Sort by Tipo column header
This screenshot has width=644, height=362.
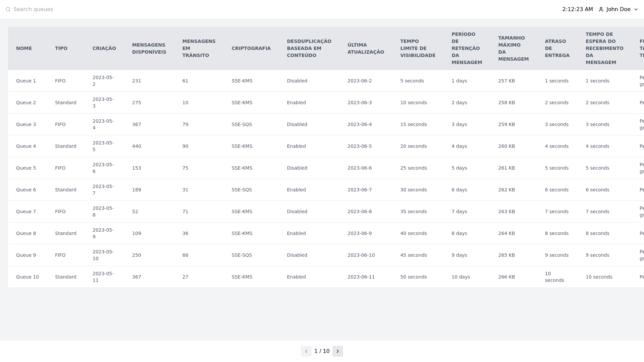click(61, 48)
